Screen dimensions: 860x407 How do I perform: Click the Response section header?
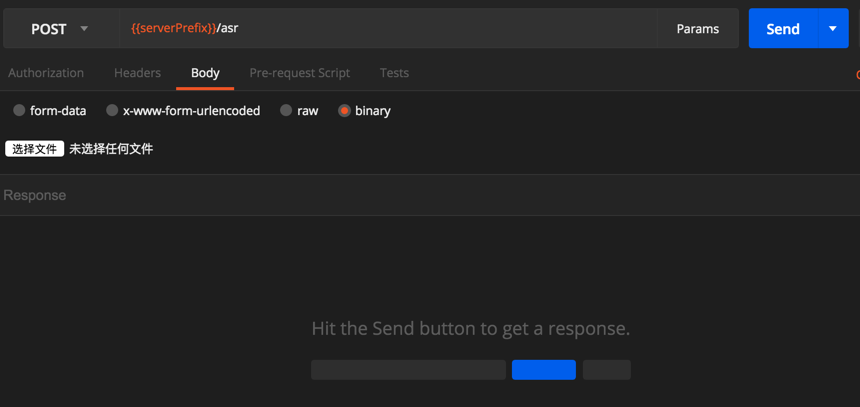click(x=35, y=195)
